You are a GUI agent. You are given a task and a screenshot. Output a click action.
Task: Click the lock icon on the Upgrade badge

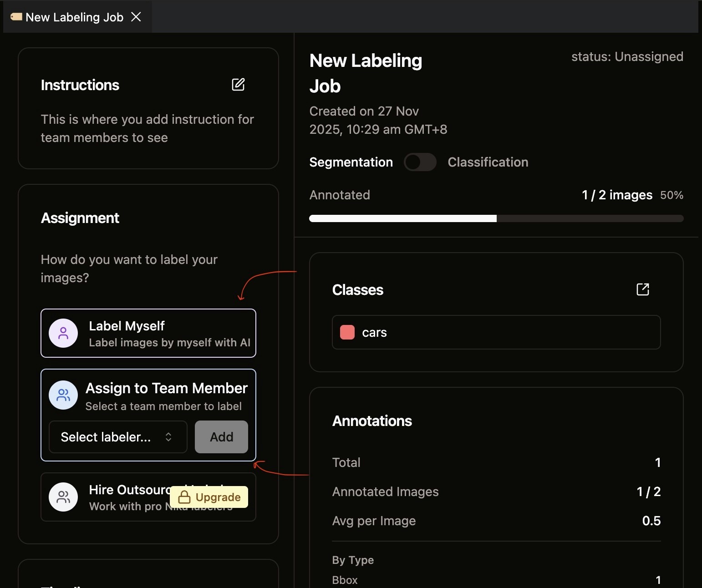pos(185,497)
